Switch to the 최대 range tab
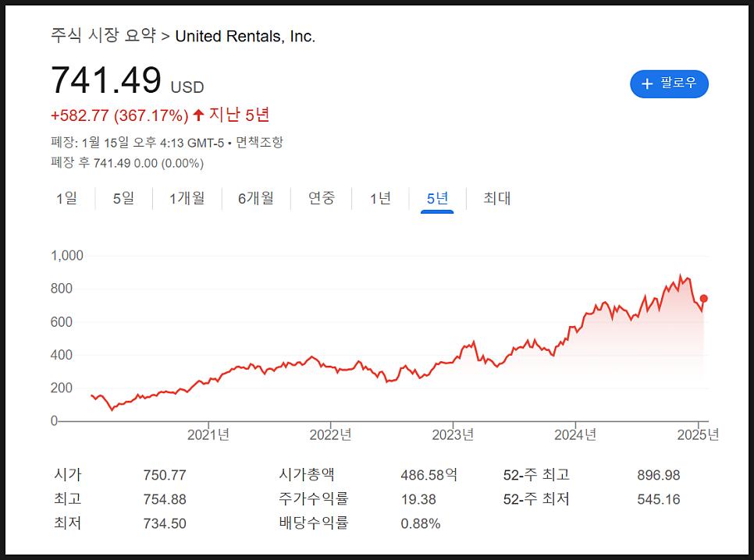The width and height of the screenshot is (754, 560). (x=496, y=198)
